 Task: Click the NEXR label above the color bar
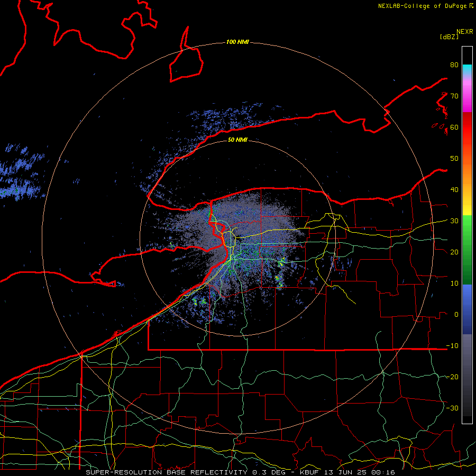(465, 32)
